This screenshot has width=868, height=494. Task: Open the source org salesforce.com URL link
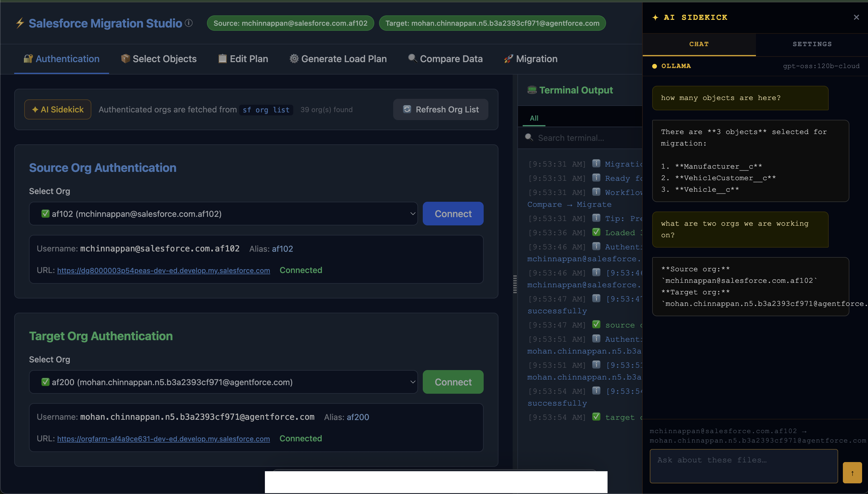click(x=163, y=270)
